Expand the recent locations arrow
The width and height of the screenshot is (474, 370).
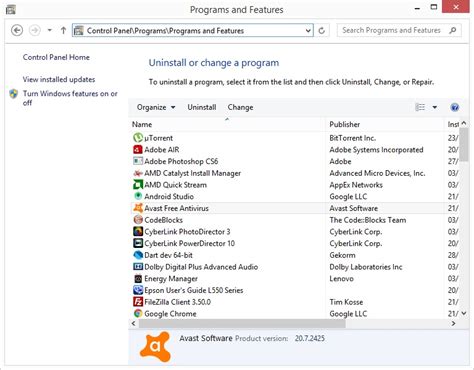pyautogui.click(x=49, y=30)
